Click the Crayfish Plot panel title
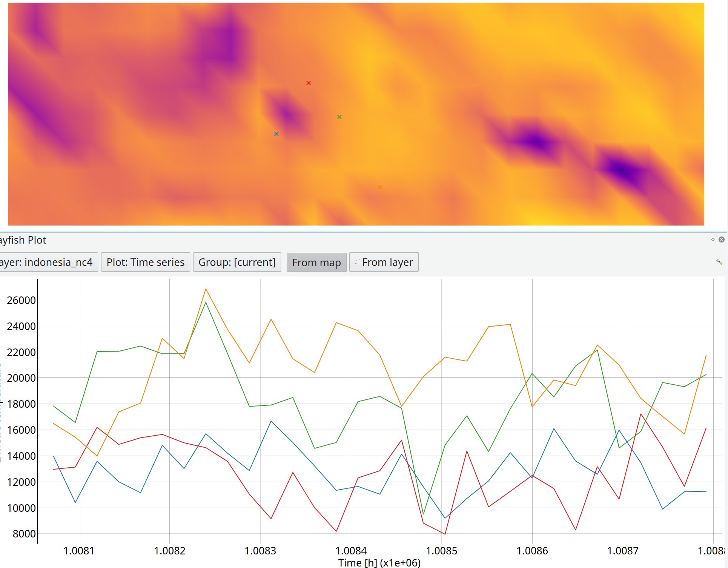The height and width of the screenshot is (568, 728). 23,240
